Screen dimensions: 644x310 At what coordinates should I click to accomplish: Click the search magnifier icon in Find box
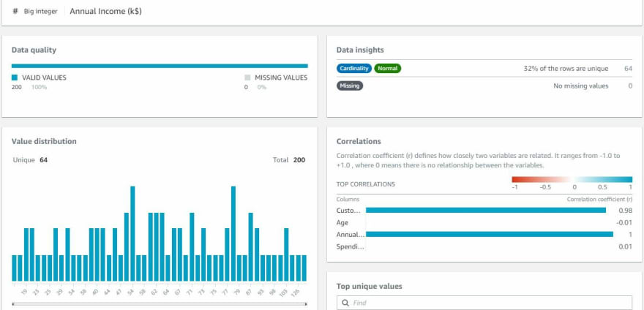tap(346, 303)
